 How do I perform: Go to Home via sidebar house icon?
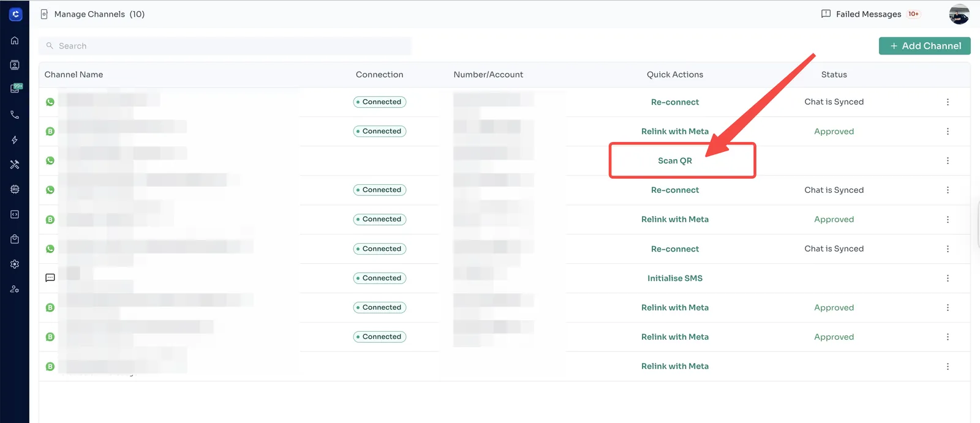coord(15,40)
